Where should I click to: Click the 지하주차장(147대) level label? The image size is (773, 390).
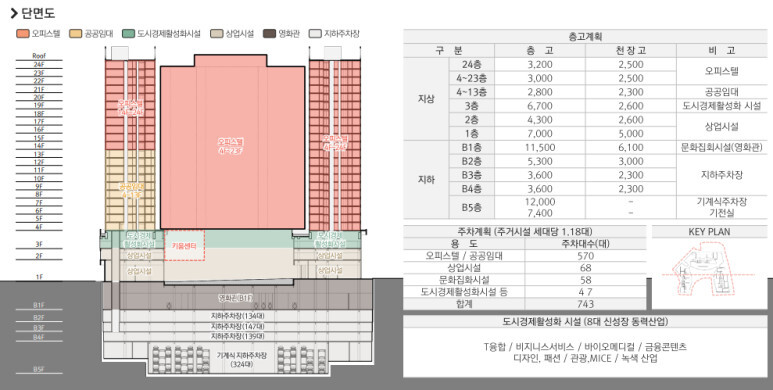(x=237, y=326)
